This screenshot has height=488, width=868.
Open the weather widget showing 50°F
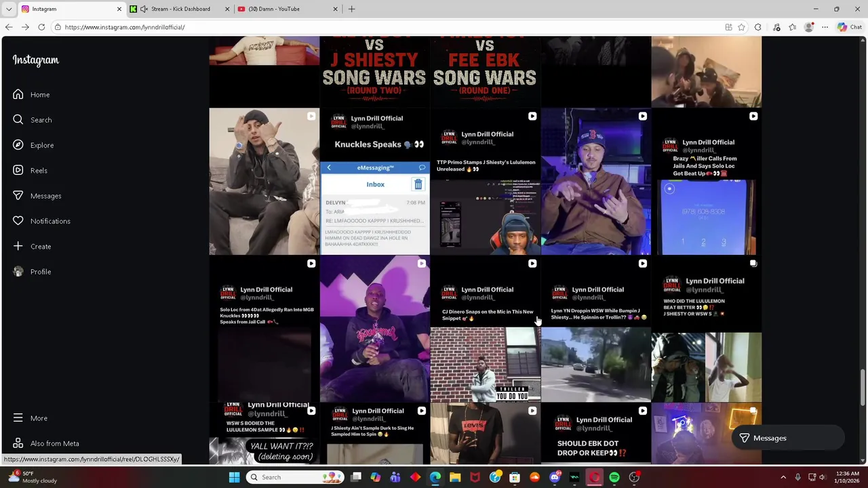click(33, 477)
